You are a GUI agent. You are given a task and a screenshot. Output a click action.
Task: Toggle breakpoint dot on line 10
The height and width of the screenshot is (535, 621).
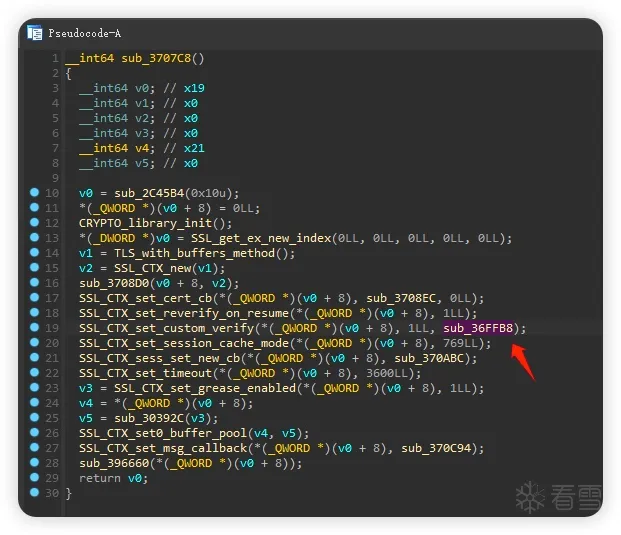coord(34,192)
